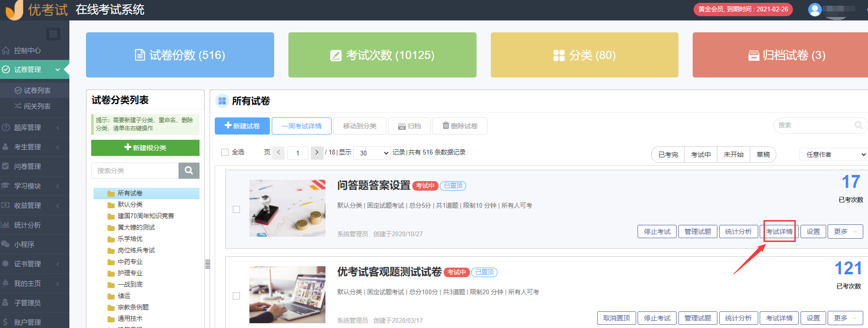Filter by 未开始 status tab
868x328 pixels.
click(x=734, y=154)
